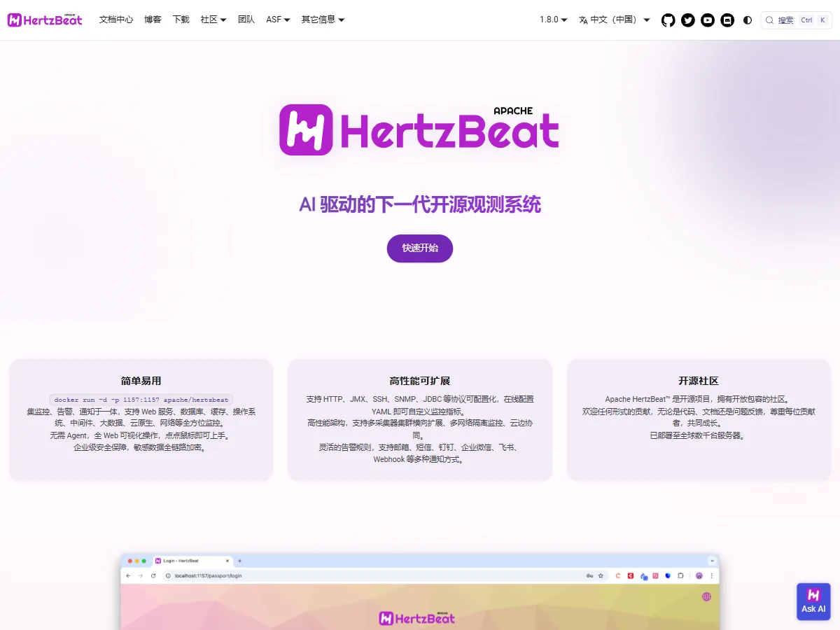Click the 简单易用 card heading

141,381
